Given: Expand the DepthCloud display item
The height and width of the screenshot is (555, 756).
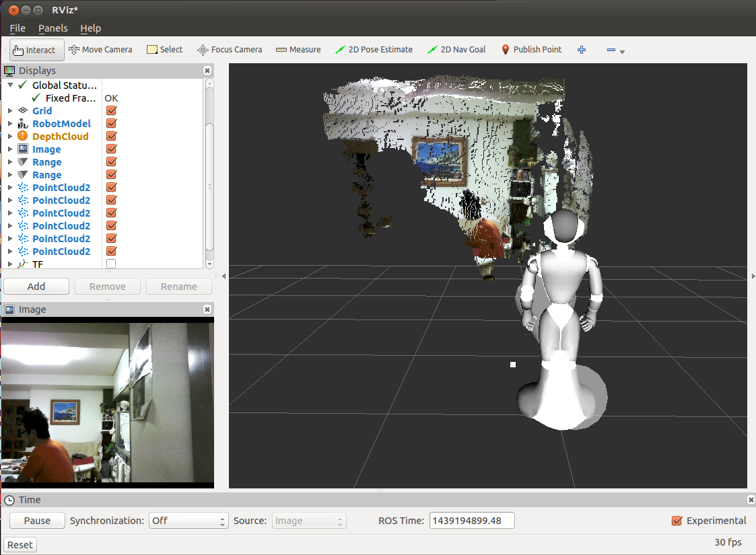Looking at the screenshot, I should 10,137.
